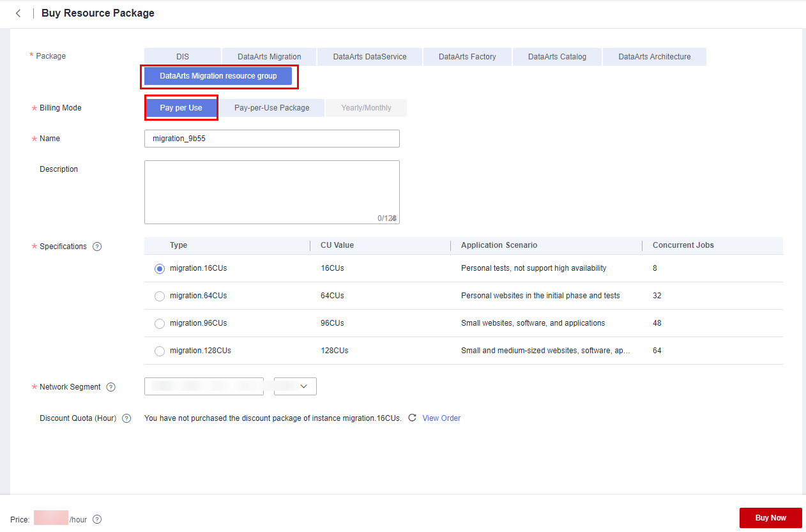Choose the DataArts DataService package tab
This screenshot has width=806, height=532.
coord(370,57)
